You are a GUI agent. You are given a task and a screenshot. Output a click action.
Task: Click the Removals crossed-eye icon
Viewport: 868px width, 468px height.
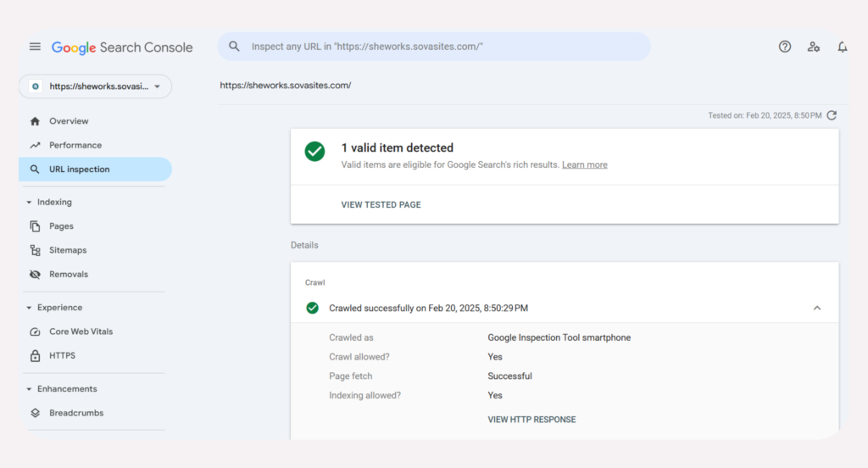coord(35,274)
